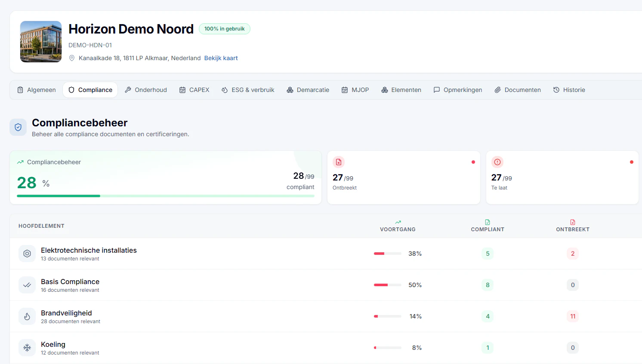Open the Elektrotechnische installaties row

pos(326,254)
